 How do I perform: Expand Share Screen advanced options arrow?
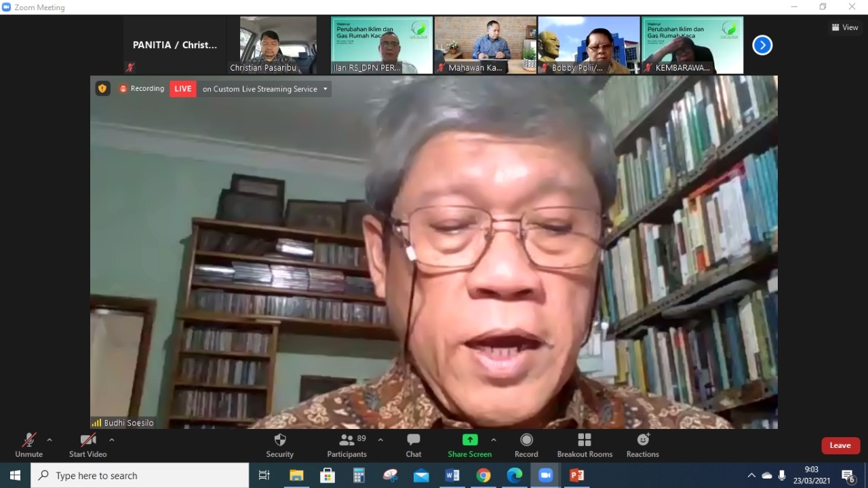click(x=494, y=440)
